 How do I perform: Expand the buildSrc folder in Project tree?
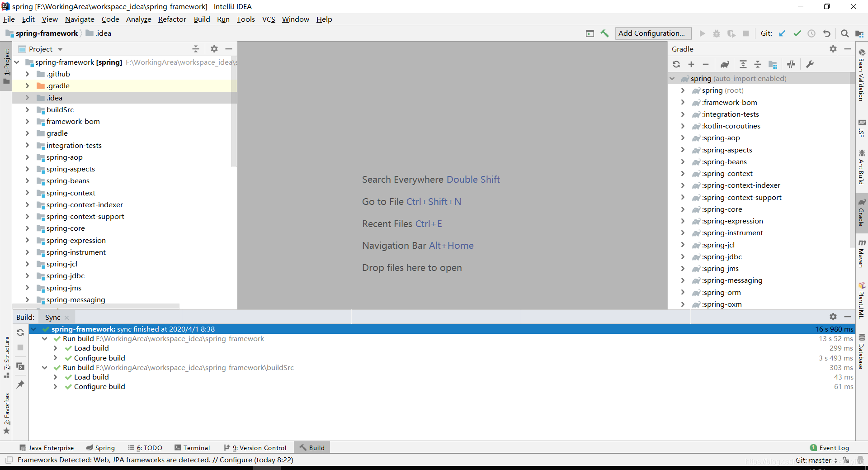coord(27,109)
